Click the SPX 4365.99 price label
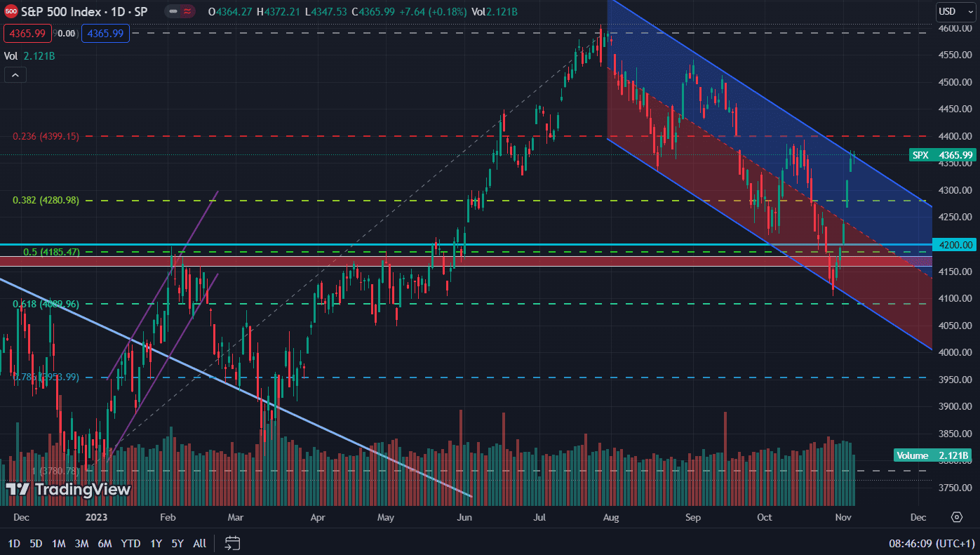980x555 pixels. [942, 155]
